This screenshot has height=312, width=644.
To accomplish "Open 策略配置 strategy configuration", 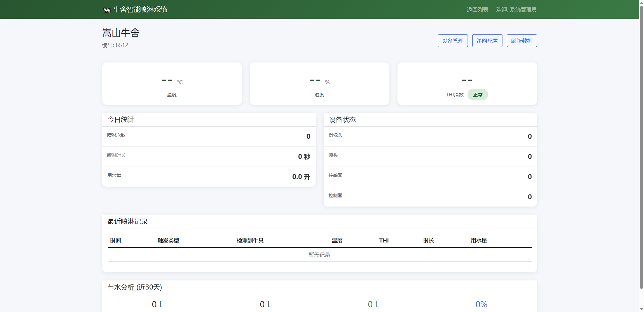I will (x=487, y=41).
